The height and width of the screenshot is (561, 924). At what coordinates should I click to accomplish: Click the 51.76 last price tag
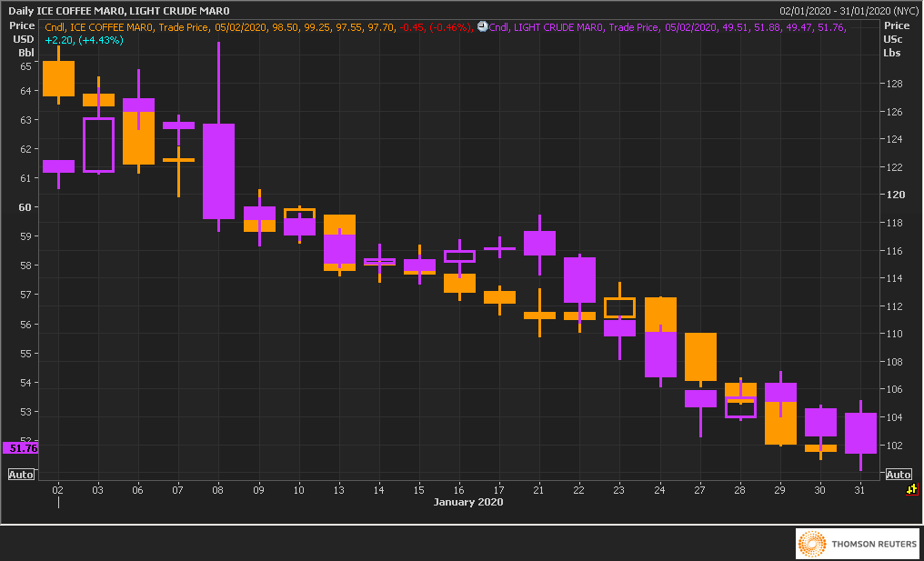pyautogui.click(x=21, y=448)
